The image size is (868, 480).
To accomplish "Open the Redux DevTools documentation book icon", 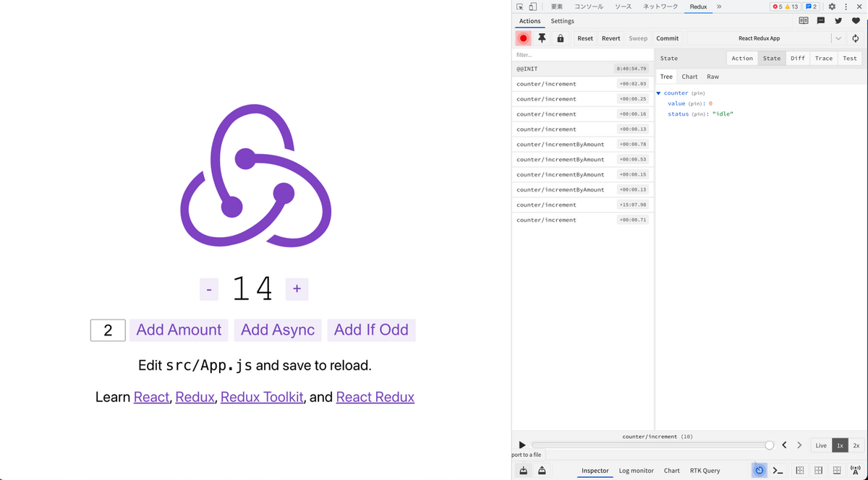I will point(803,20).
